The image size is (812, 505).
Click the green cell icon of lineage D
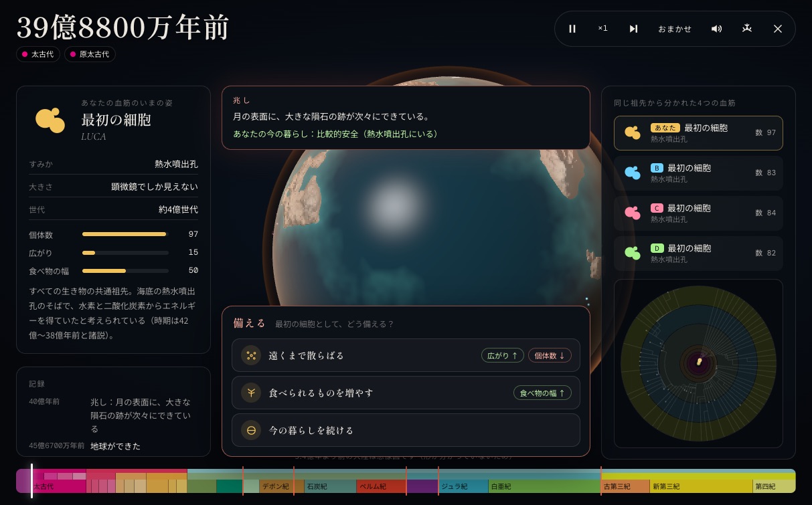coord(633,254)
